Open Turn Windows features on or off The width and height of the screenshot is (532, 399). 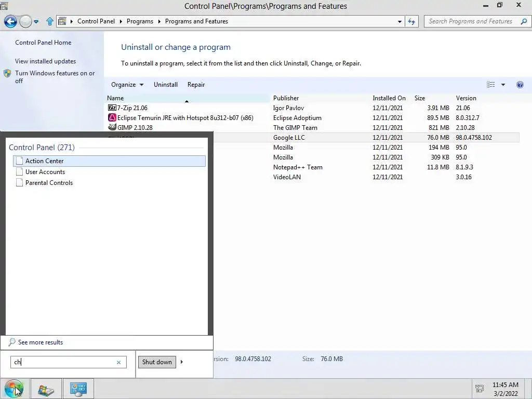coord(55,77)
